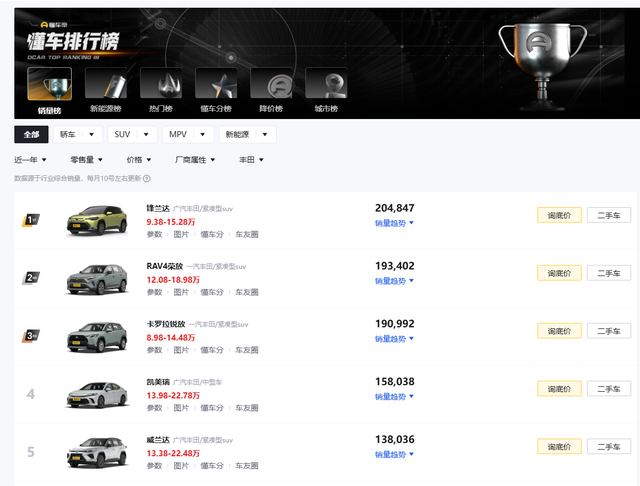
Task: Click the 懂车帝 logo in banner
Action: tap(54, 25)
